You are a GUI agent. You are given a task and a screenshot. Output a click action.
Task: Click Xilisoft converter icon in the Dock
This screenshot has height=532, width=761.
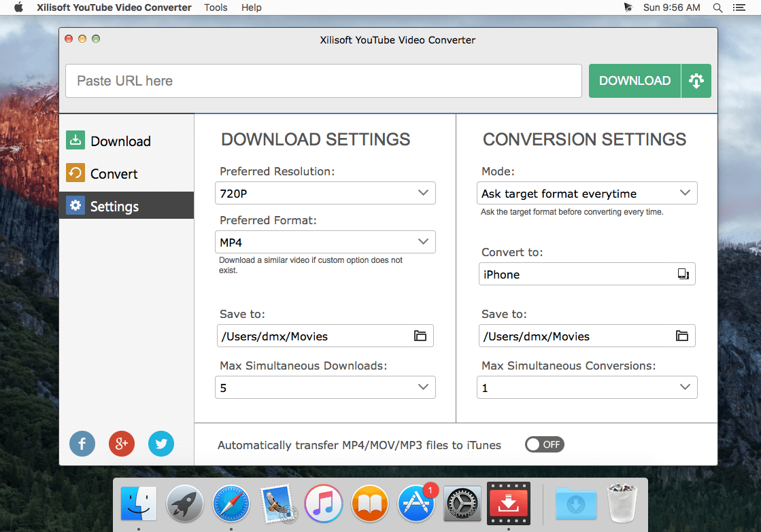(508, 503)
